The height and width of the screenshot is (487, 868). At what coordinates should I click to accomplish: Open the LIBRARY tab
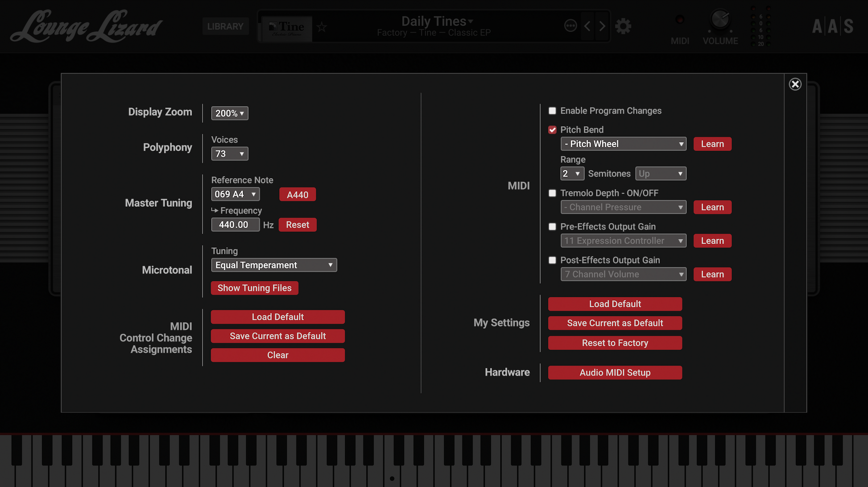coord(225,26)
